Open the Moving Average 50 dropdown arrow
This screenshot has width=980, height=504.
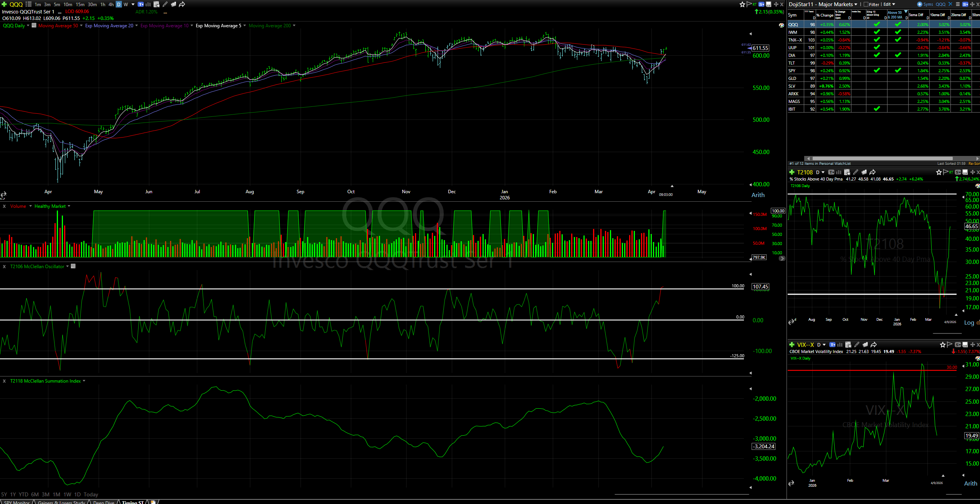(x=81, y=26)
